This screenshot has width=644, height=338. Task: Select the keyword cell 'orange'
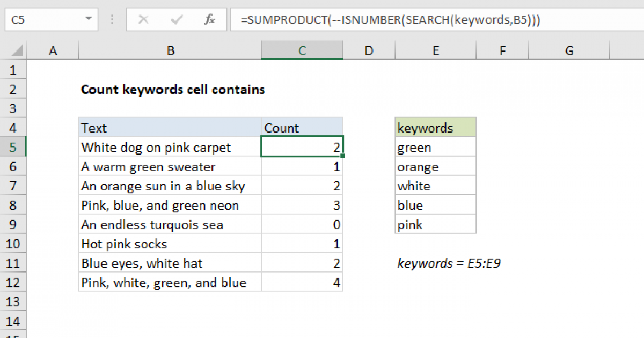(x=435, y=167)
